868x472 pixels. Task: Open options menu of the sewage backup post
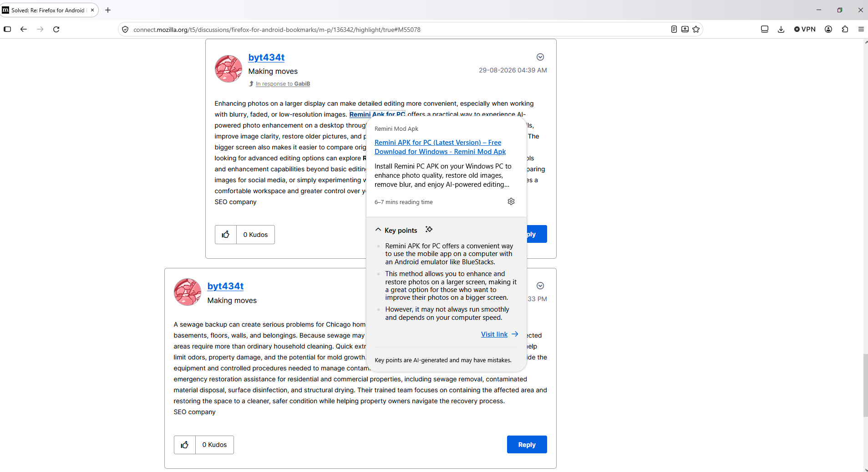(540, 286)
